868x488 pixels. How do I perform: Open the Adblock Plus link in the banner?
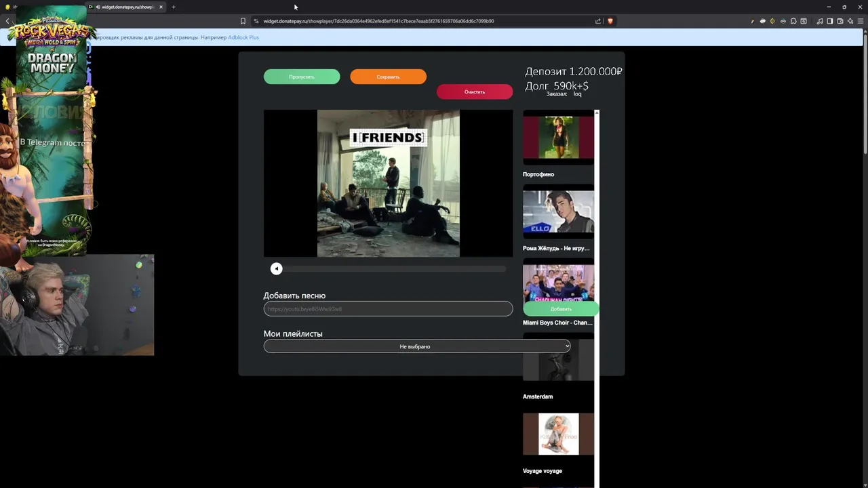pos(243,37)
